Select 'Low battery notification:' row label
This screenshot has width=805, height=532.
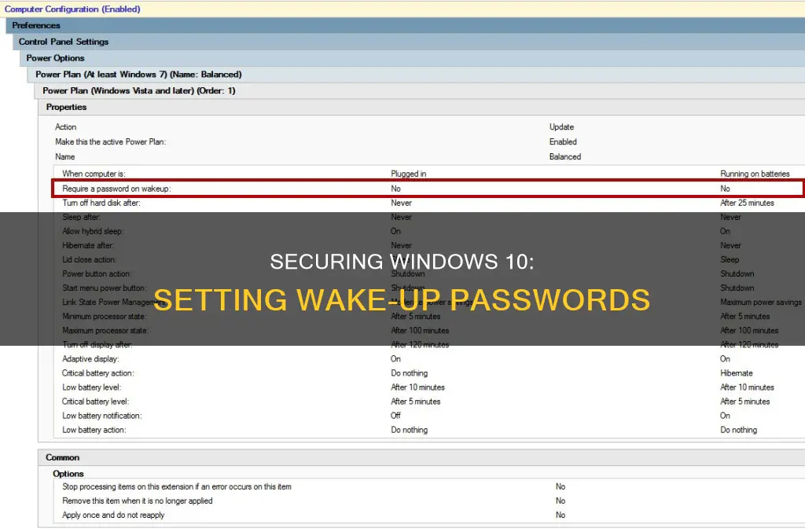click(102, 416)
